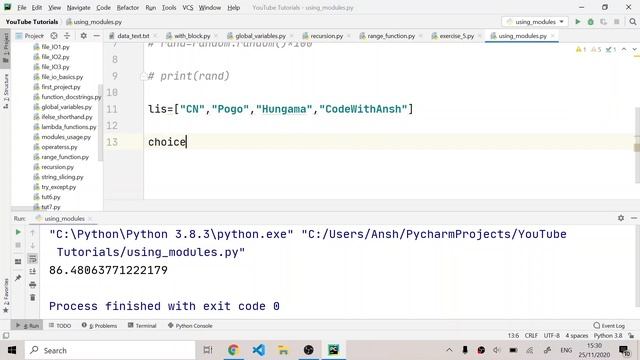640x360 pixels.
Task: Click the YouTube Tutorials breadcrumb
Action: point(32,22)
